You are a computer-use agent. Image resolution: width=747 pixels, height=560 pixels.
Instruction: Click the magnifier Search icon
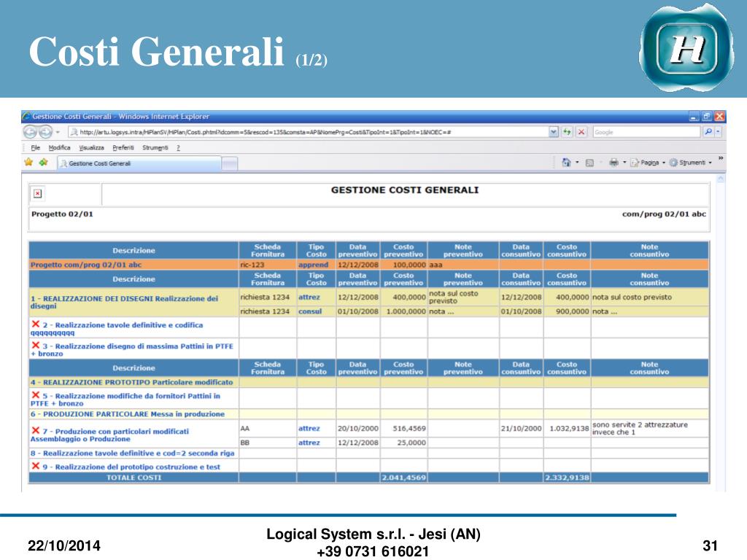pyautogui.click(x=708, y=132)
